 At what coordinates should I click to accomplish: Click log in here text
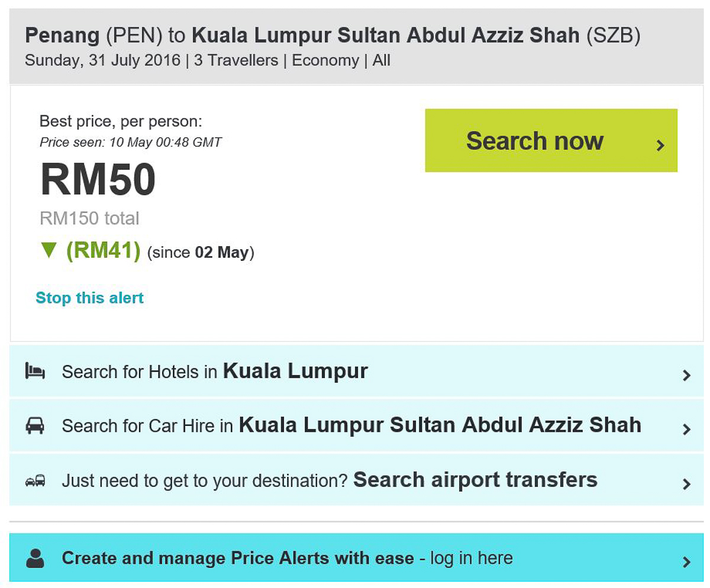click(472, 558)
